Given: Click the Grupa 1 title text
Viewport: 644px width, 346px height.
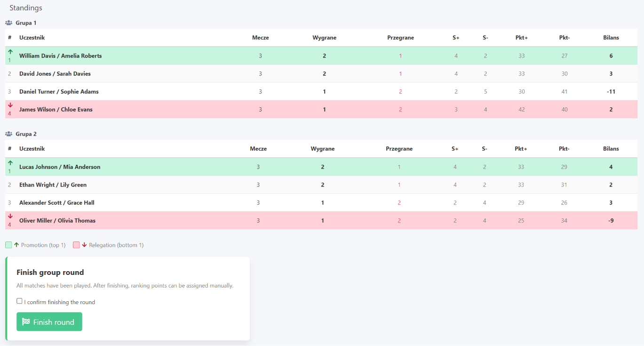Looking at the screenshot, I should coord(26,23).
